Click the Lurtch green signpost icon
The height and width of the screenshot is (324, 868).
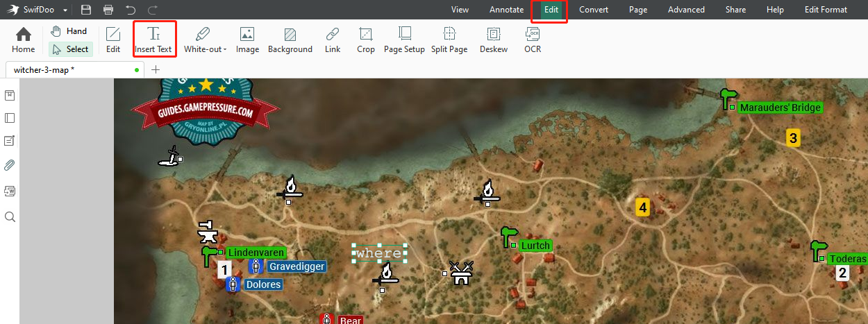[x=509, y=237]
